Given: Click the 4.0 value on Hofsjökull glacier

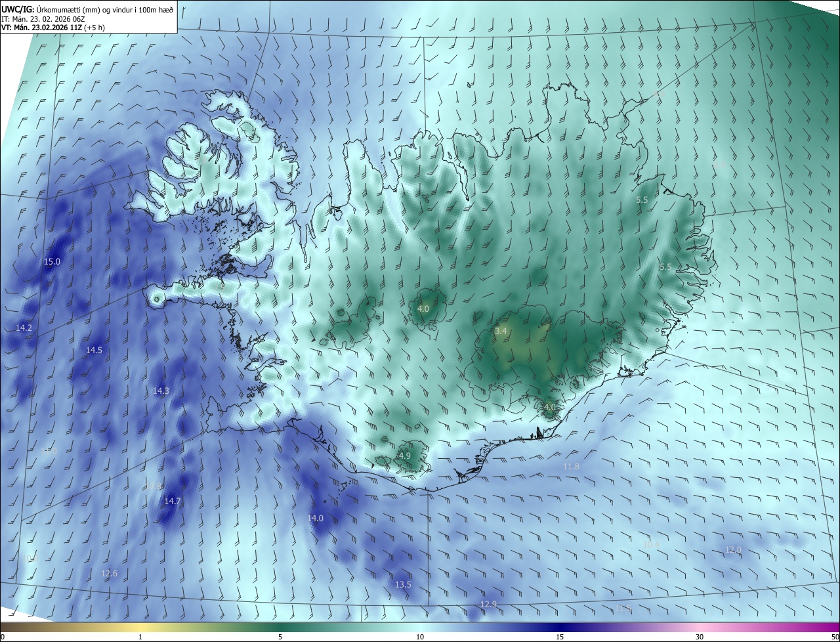Looking at the screenshot, I should coord(423,309).
